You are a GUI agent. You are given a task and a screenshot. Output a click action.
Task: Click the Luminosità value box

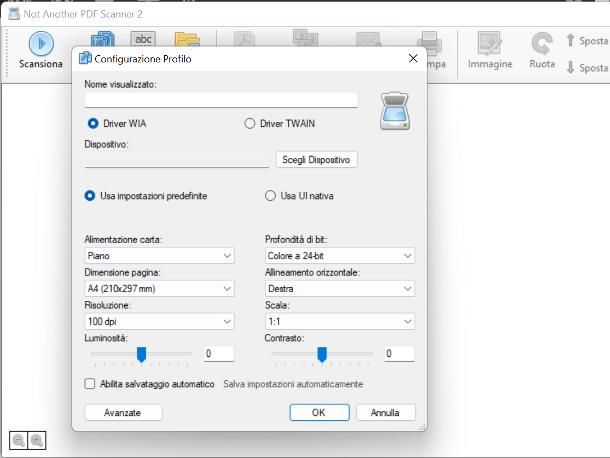[219, 354]
